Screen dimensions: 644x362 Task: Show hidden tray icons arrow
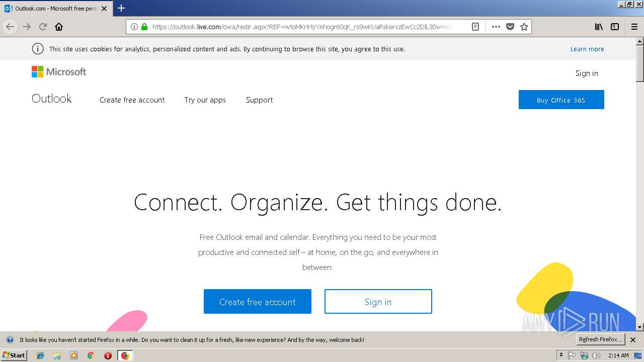[x=561, y=355]
